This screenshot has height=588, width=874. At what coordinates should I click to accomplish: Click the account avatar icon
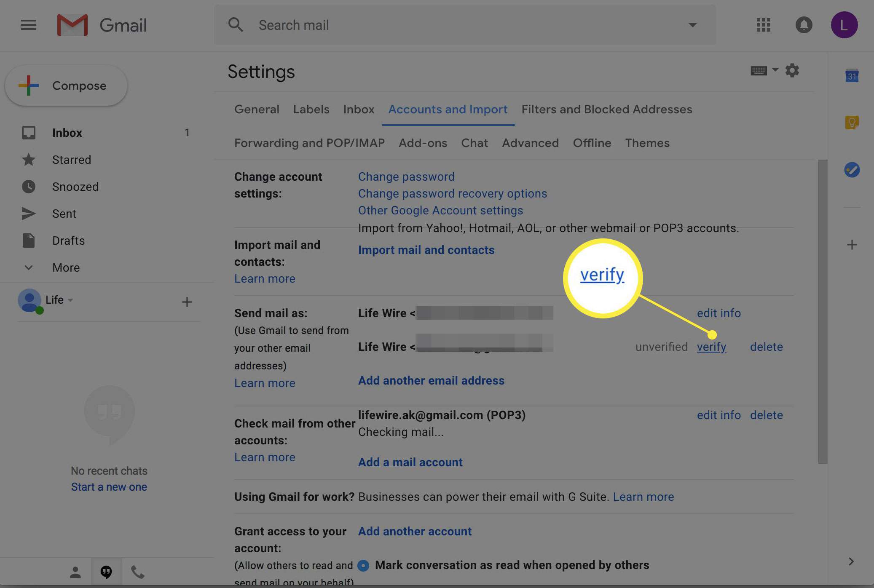[845, 25]
